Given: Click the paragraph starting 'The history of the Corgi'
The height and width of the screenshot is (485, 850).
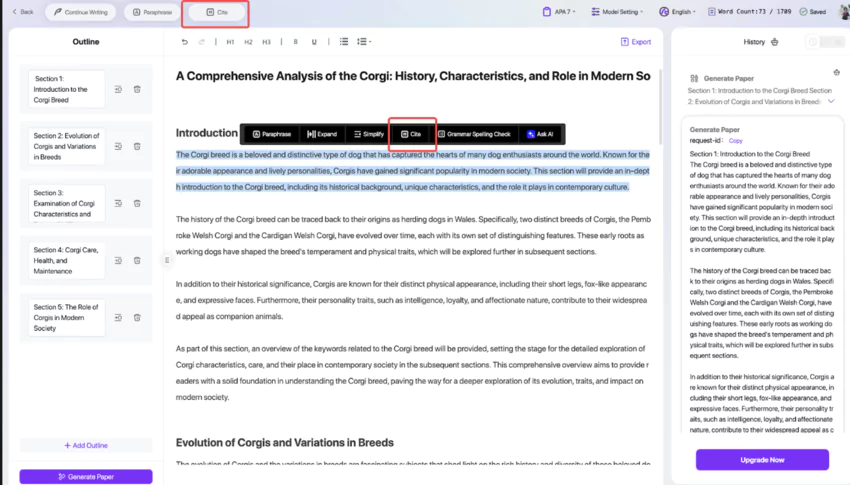Looking at the screenshot, I should tap(413, 236).
